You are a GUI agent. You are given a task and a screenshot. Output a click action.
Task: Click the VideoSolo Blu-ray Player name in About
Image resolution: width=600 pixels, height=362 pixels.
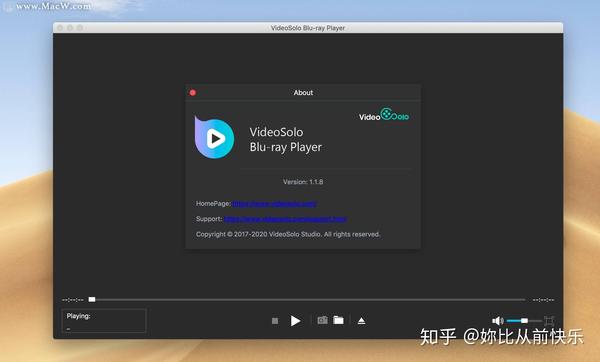tap(285, 140)
